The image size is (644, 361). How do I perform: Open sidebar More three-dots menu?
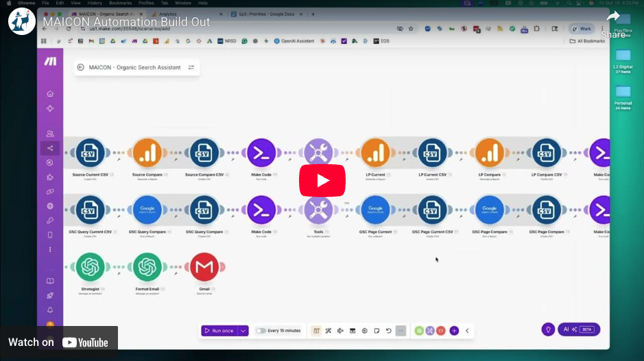[x=50, y=250]
